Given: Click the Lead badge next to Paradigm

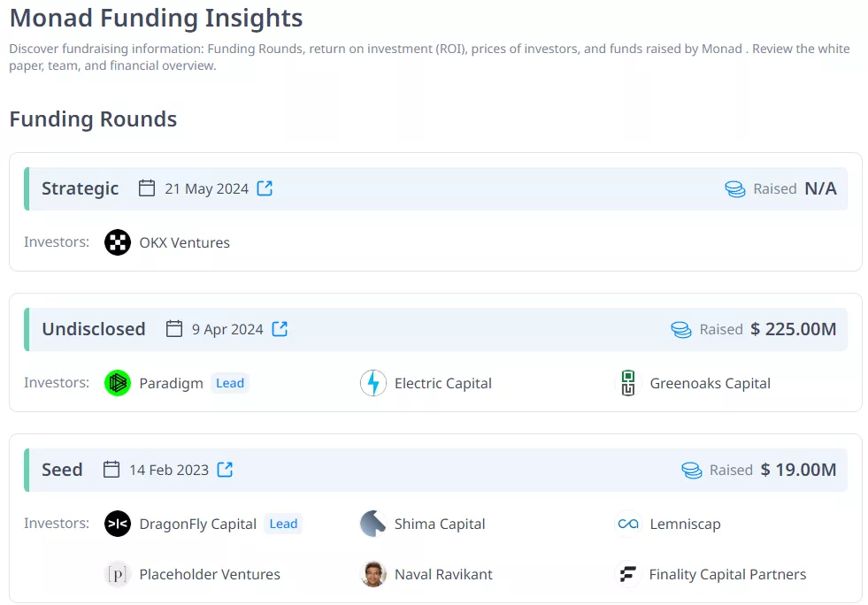Looking at the screenshot, I should pyautogui.click(x=230, y=383).
